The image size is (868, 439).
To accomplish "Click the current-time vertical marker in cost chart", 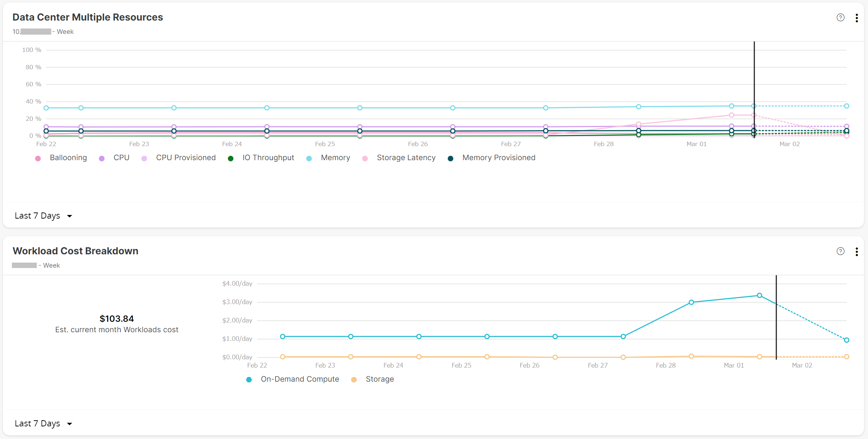I will pos(776,317).
